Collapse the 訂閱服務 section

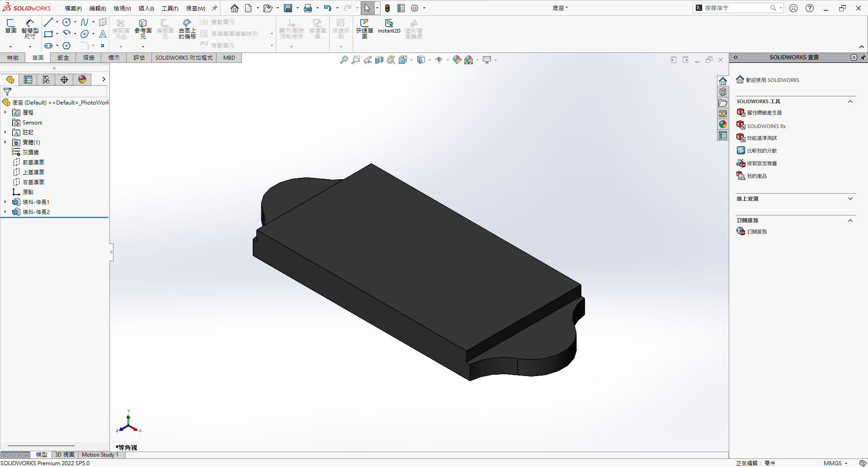click(x=850, y=220)
